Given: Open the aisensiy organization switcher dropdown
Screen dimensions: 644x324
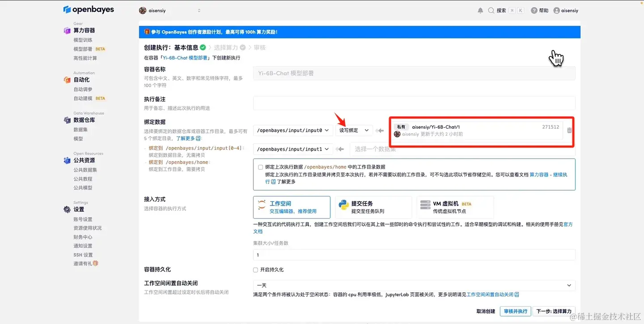Looking at the screenshot, I should 170,10.
